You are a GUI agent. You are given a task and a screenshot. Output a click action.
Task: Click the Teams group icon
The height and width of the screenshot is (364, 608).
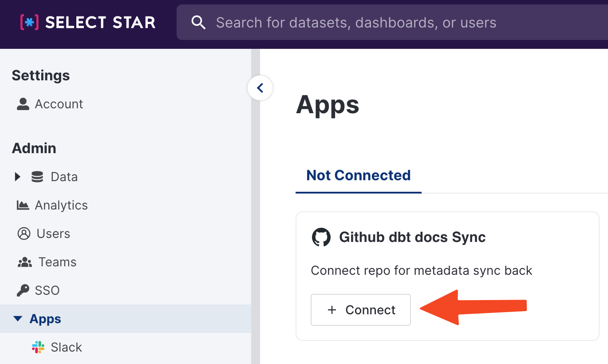tap(25, 262)
